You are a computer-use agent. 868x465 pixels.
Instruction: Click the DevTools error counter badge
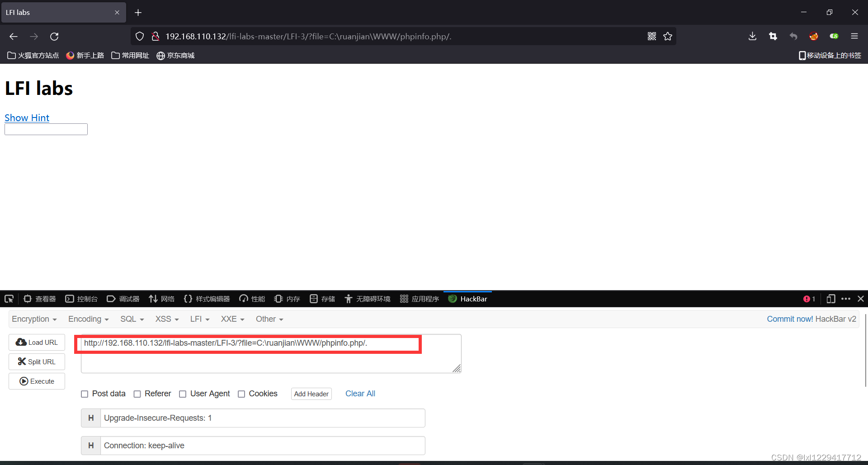click(x=809, y=299)
